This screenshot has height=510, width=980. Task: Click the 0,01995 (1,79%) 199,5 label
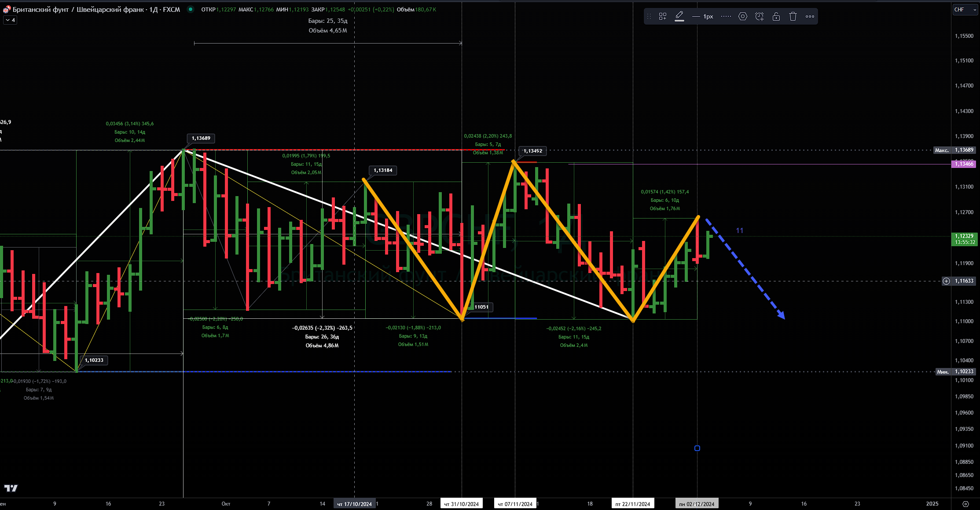tap(306, 156)
